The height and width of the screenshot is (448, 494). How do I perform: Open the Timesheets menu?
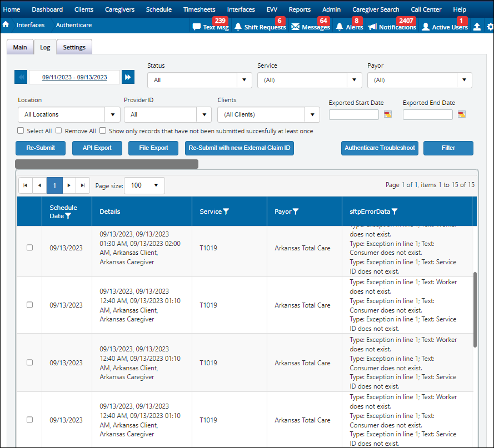click(199, 9)
